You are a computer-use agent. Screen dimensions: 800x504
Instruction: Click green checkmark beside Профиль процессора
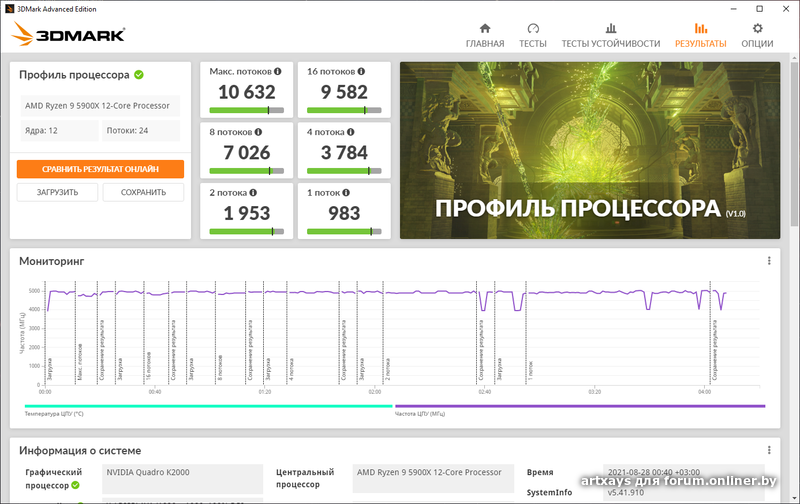[x=139, y=74]
